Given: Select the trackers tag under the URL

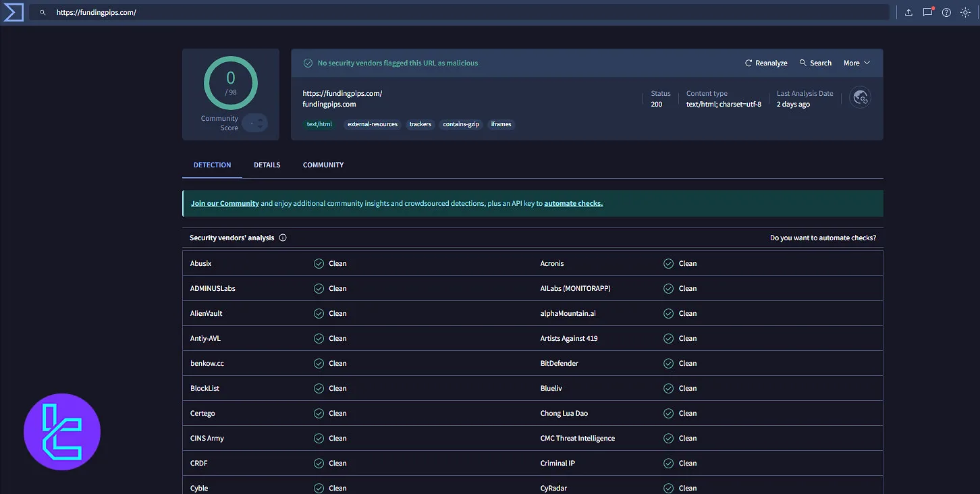Looking at the screenshot, I should click(420, 124).
